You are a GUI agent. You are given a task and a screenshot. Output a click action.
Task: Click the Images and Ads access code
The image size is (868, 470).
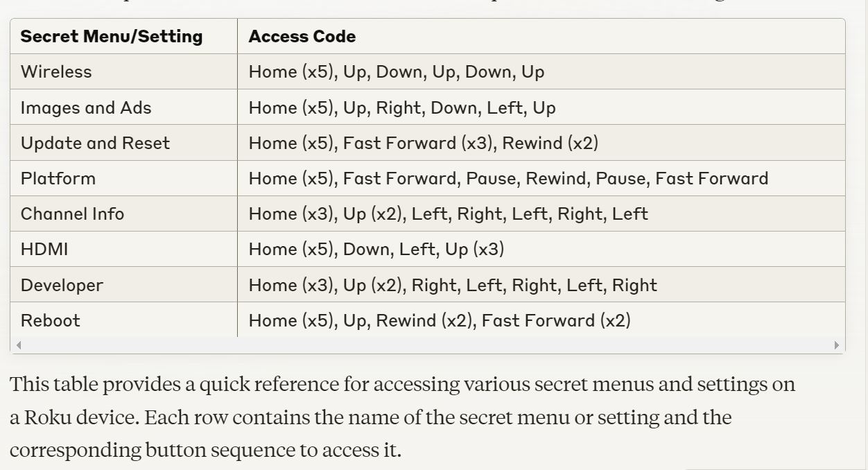402,108
